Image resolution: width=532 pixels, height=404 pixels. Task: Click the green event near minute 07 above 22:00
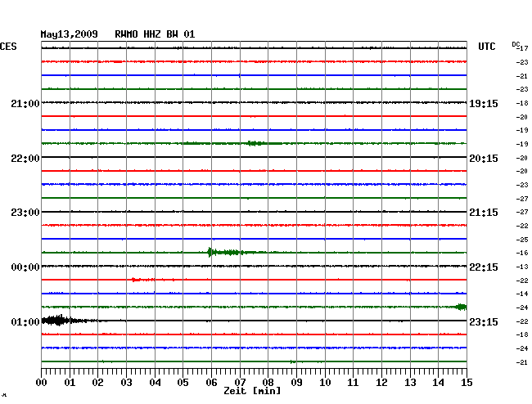pos(256,143)
